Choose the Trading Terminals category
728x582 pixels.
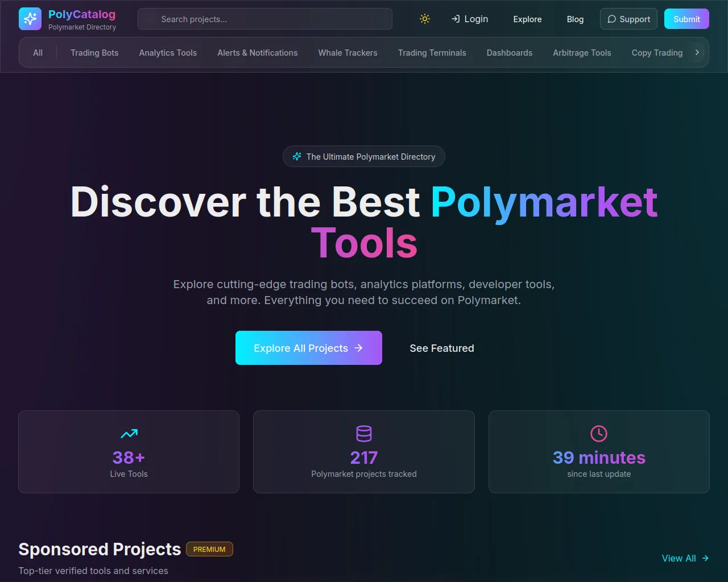[432, 52]
